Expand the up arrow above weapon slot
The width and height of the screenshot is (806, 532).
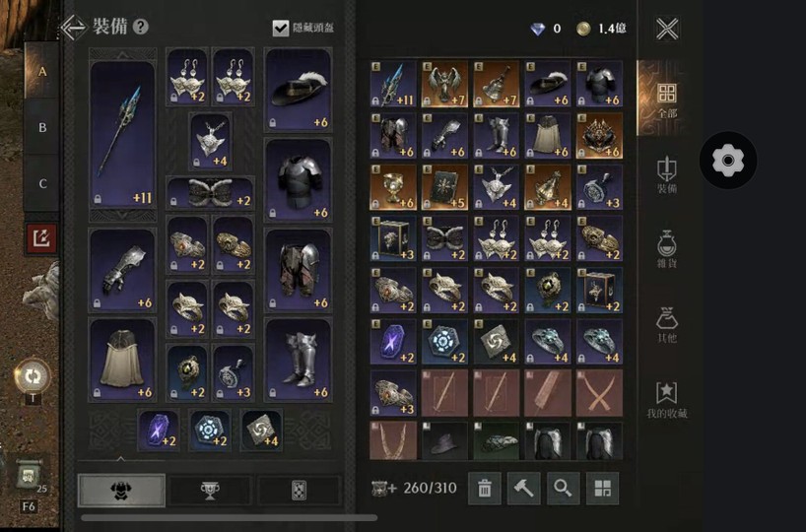122,54
